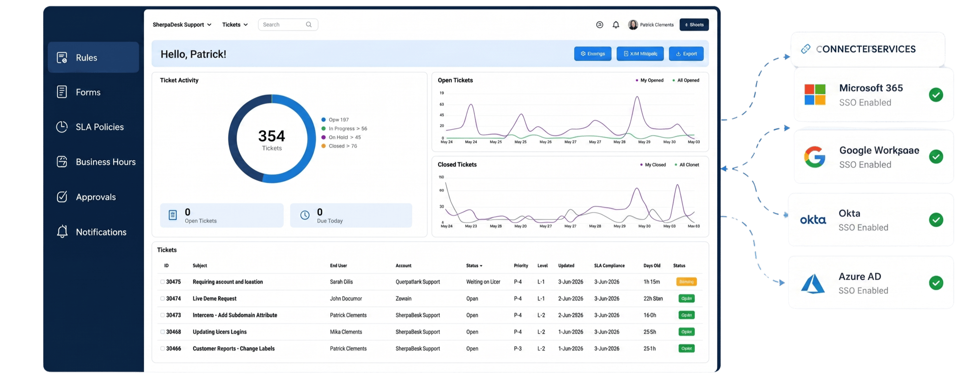The width and height of the screenshot is (980, 380).
Task: Open the Customer Reports - Change Labels ticket
Action: tap(234, 349)
